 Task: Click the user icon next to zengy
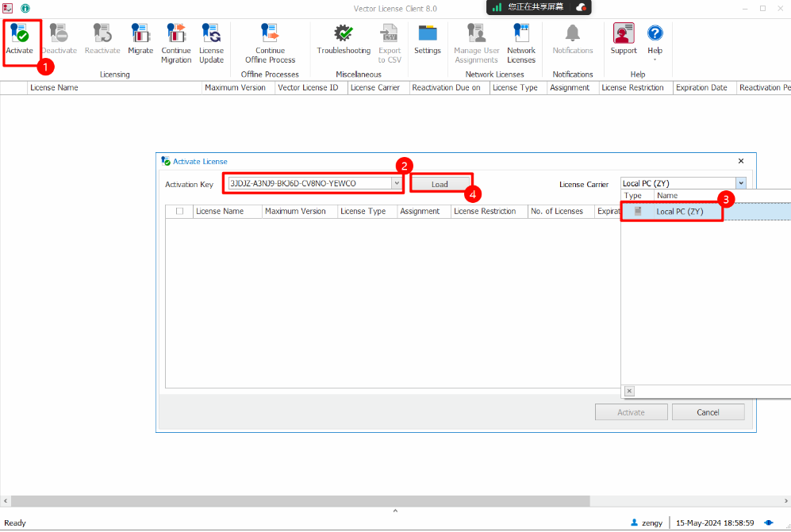click(634, 523)
